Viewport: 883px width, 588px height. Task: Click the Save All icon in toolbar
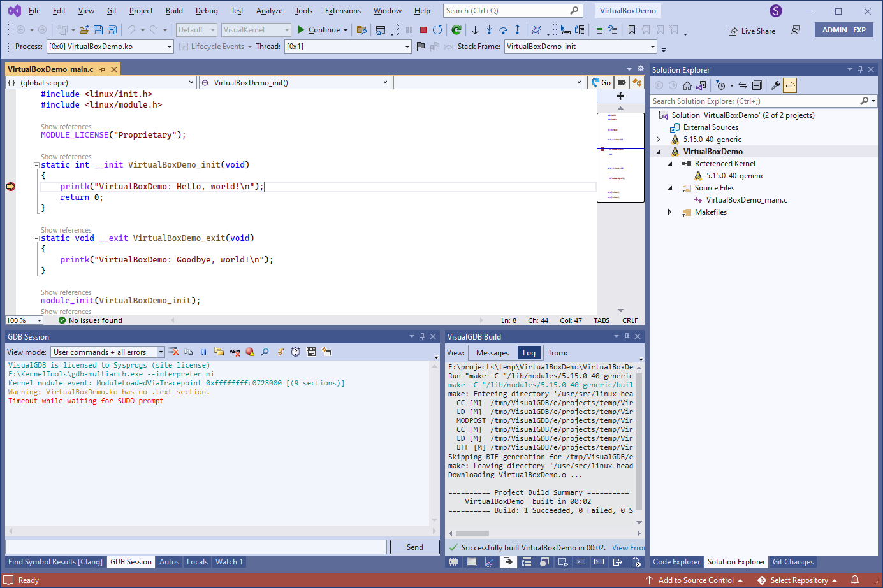(x=112, y=30)
